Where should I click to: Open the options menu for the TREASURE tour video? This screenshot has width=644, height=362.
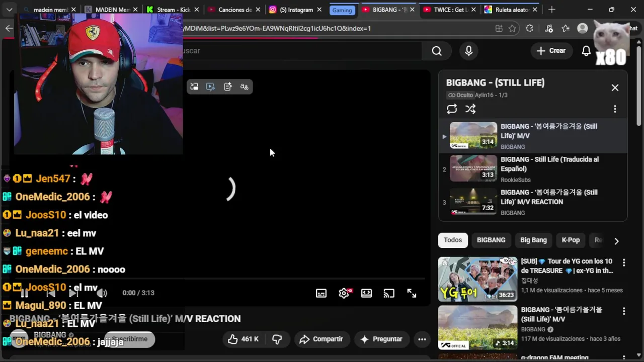tap(624, 262)
